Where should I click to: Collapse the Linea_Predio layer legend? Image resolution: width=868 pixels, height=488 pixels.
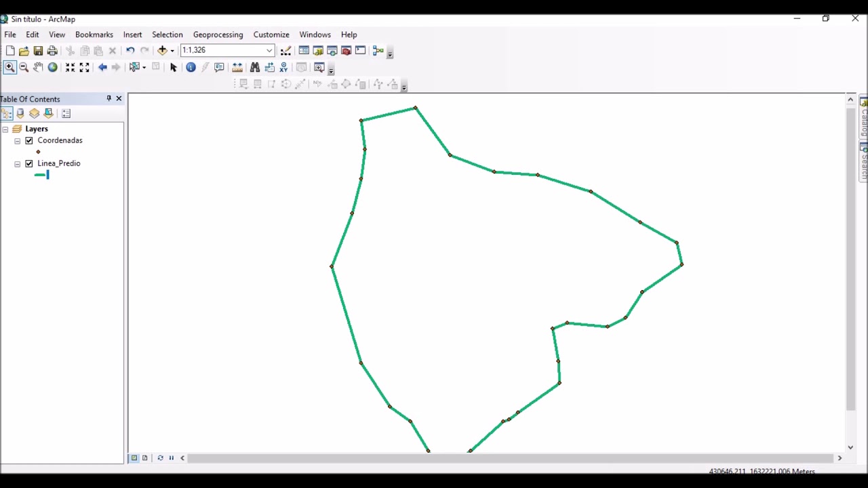coord(18,164)
